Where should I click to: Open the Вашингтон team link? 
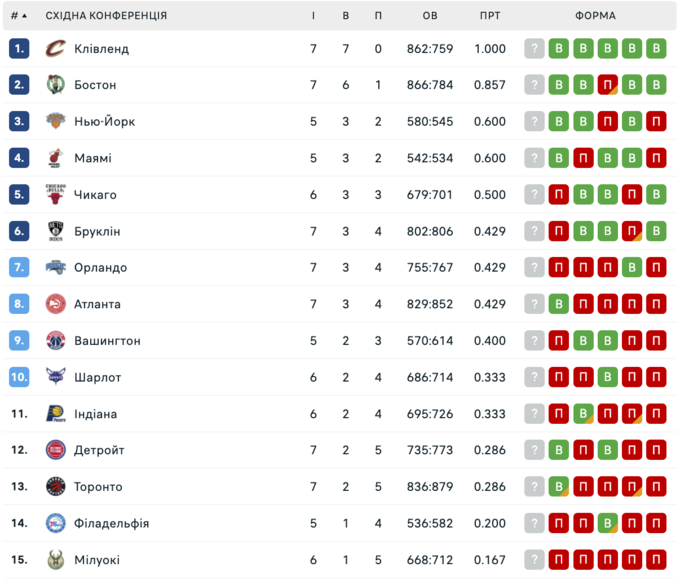point(107,341)
